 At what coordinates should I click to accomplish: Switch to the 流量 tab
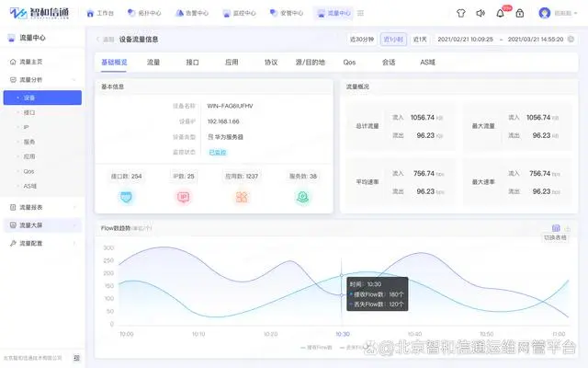153,63
